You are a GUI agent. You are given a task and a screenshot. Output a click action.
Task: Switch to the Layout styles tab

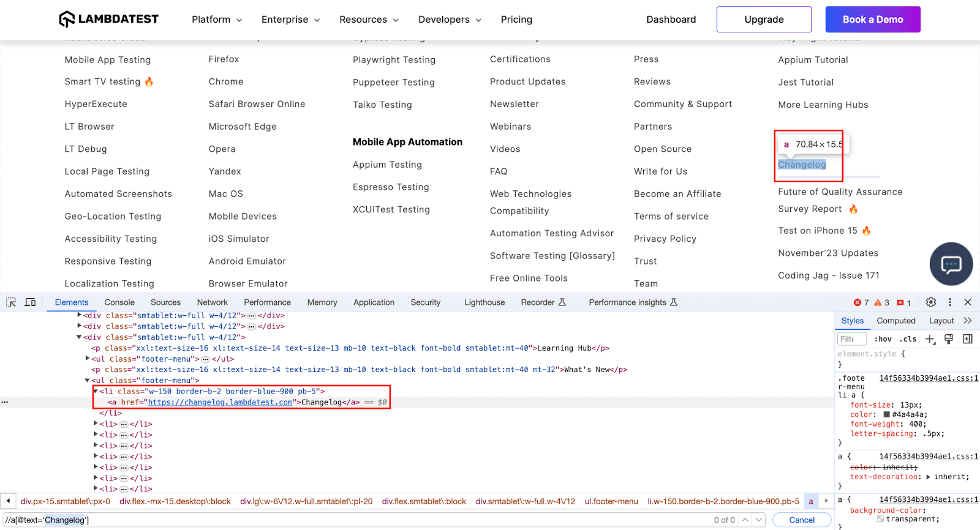941,321
